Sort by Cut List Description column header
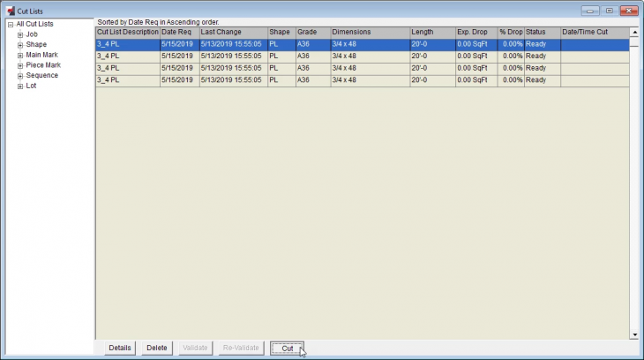 128,32
